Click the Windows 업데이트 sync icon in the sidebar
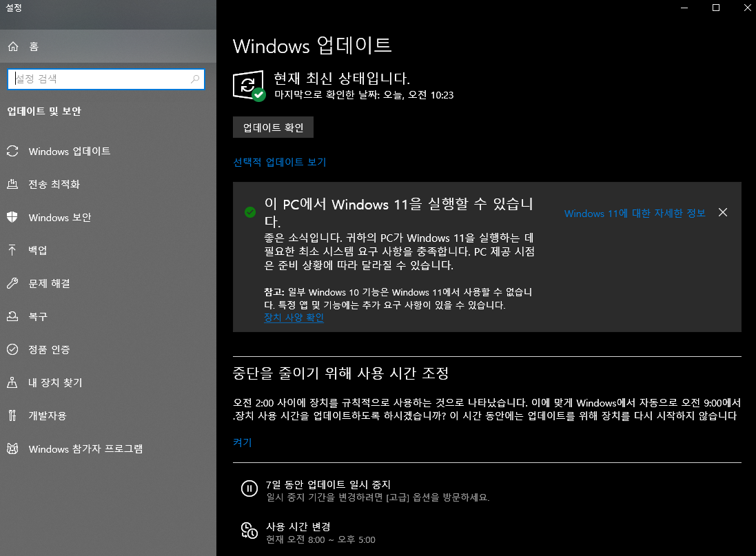756x556 pixels. click(12, 151)
